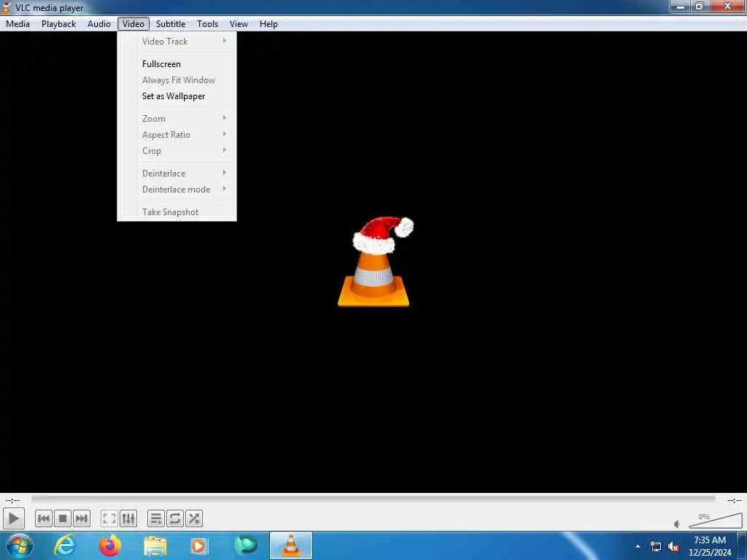Viewport: 747px width, 560px height.
Task: Launch Firefox from the taskbar
Action: tap(110, 545)
